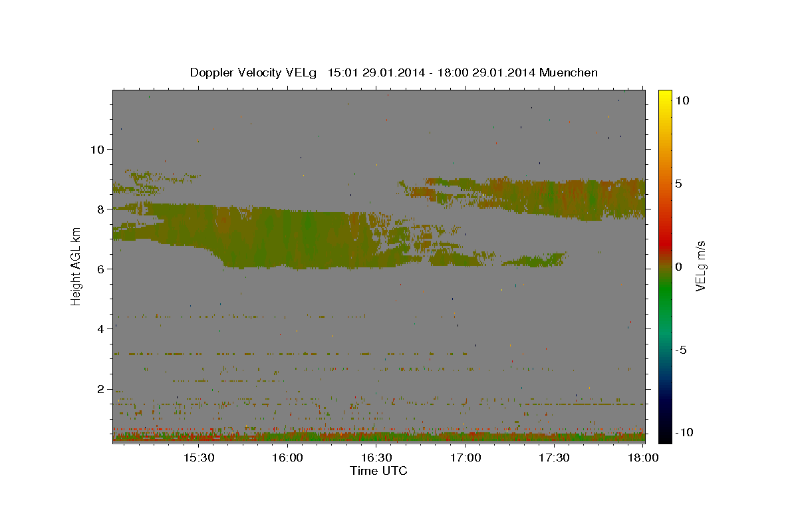Click the 'Time UTC' x-axis label
798x532 pixels.
coord(378,471)
